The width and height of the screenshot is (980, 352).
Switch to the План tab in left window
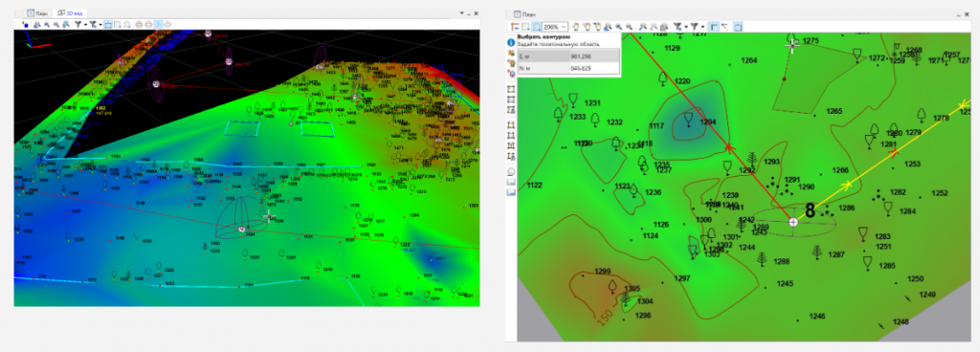click(37, 13)
